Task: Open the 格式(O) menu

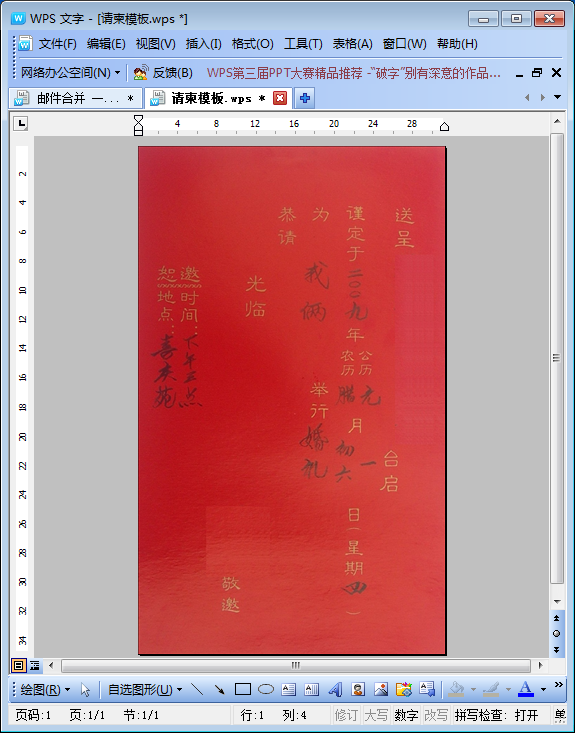Action: [252, 44]
